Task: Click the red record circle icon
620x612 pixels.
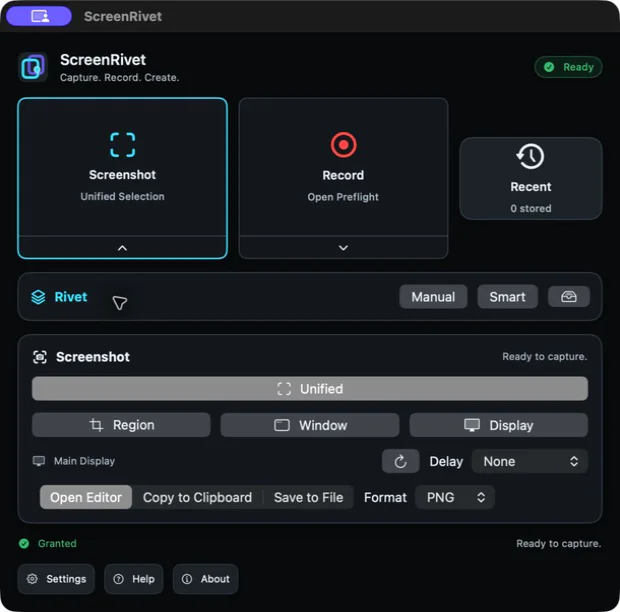Action: 343,145
